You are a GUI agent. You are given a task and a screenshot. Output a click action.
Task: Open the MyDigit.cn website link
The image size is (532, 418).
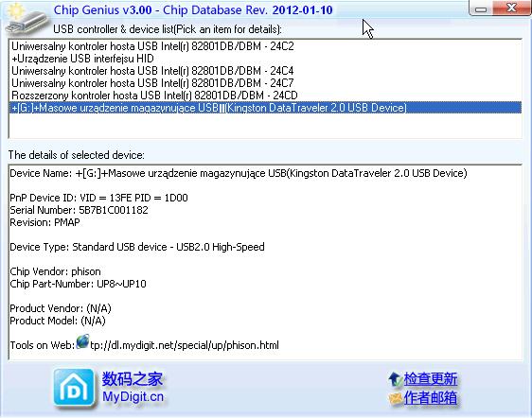133,396
